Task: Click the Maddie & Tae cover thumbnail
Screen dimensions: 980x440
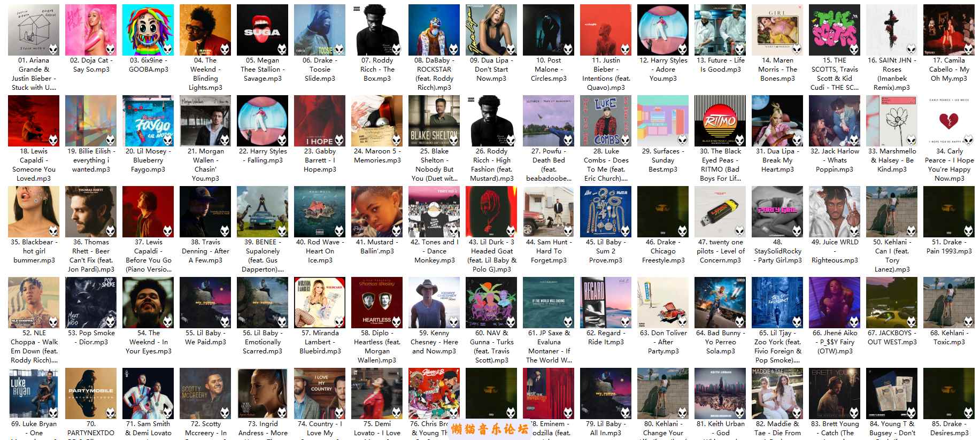Action: pyautogui.click(x=777, y=393)
